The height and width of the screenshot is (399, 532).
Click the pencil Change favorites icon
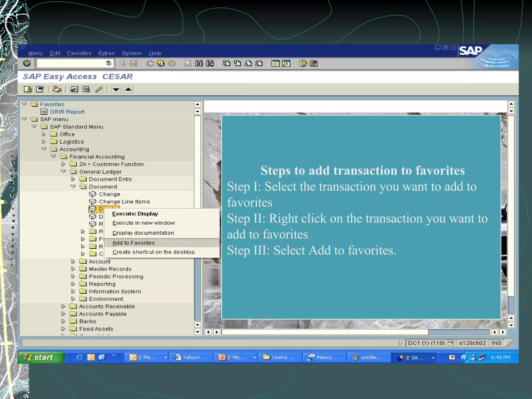[99, 90]
